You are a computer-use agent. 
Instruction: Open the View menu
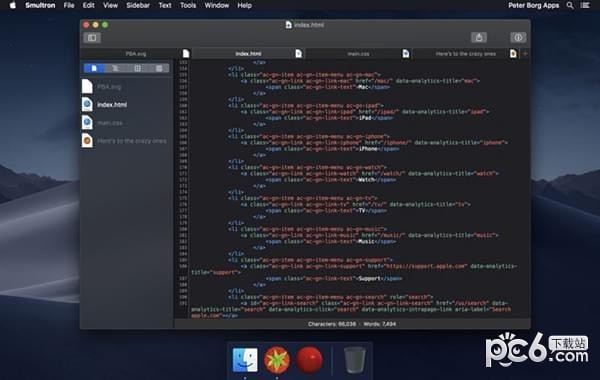pyautogui.click(x=110, y=5)
